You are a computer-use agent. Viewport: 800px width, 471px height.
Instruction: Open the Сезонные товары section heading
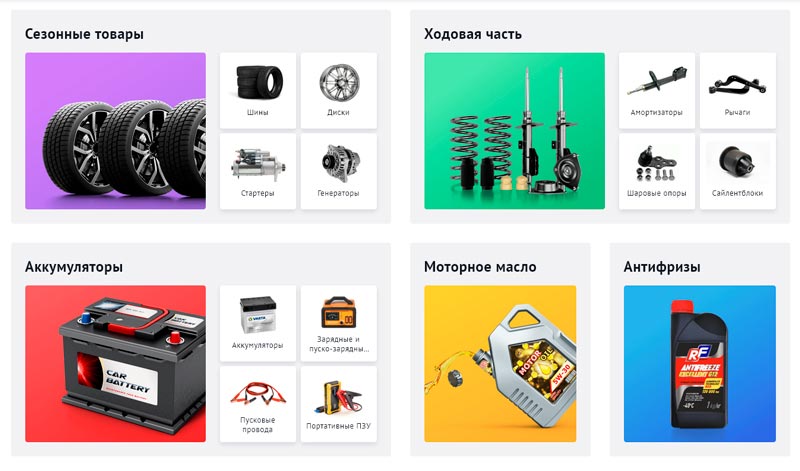click(84, 34)
